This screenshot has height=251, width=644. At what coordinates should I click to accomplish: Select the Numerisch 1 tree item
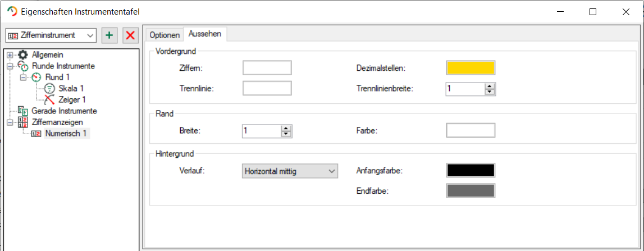66,133
